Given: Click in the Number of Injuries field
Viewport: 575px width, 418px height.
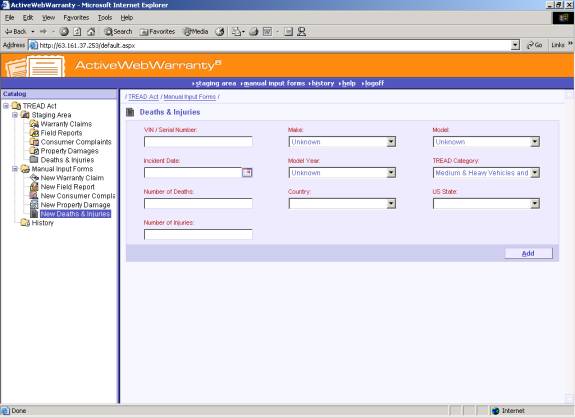Looking at the screenshot, I should (x=198, y=235).
